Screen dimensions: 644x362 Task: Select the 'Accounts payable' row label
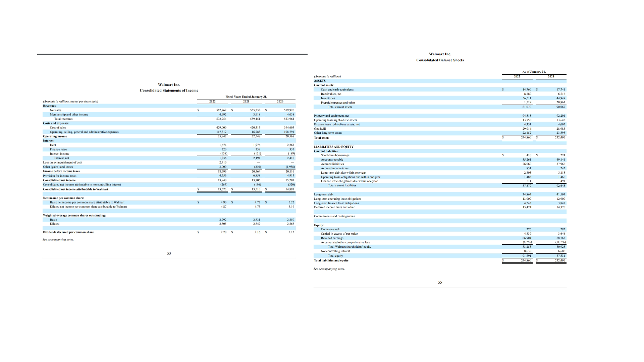[x=332, y=160]
